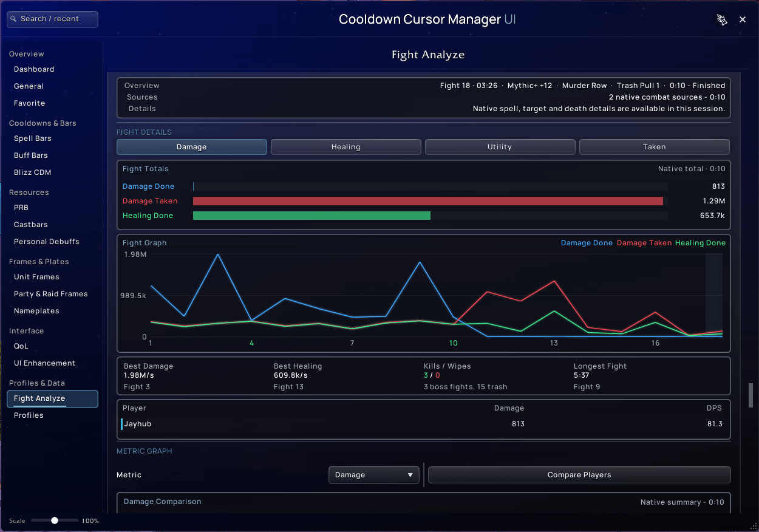The width and height of the screenshot is (759, 532).
Task: Click Healing Done in the Fight Graph legend
Action: [700, 243]
